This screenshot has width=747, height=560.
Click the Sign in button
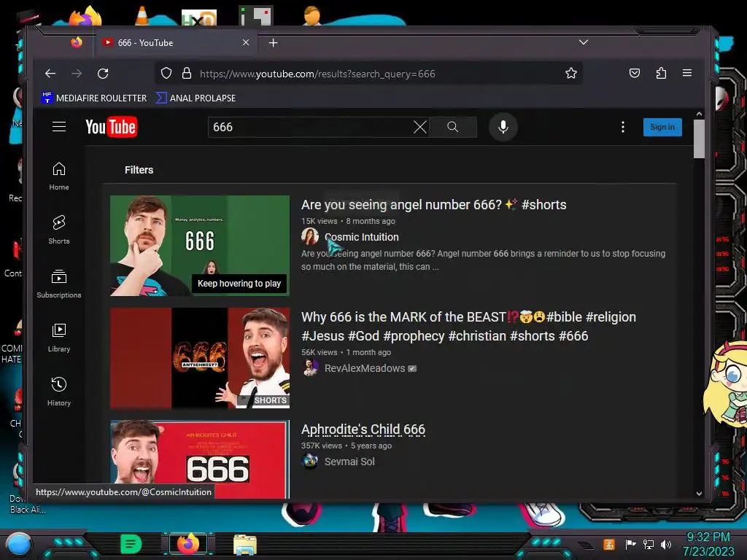(x=662, y=127)
